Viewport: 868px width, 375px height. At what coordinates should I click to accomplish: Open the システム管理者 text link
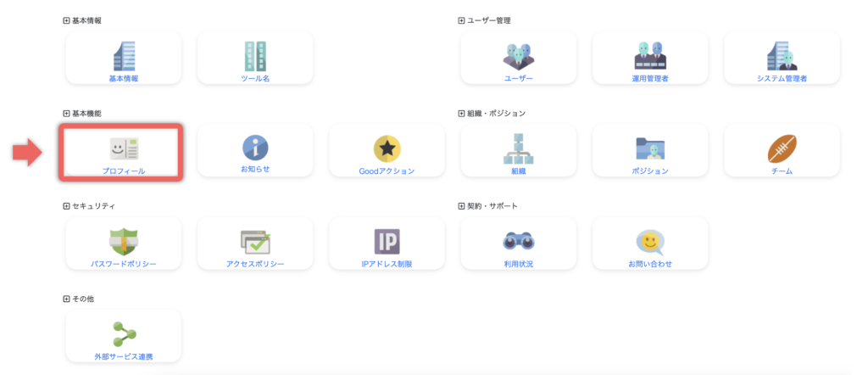(x=782, y=78)
